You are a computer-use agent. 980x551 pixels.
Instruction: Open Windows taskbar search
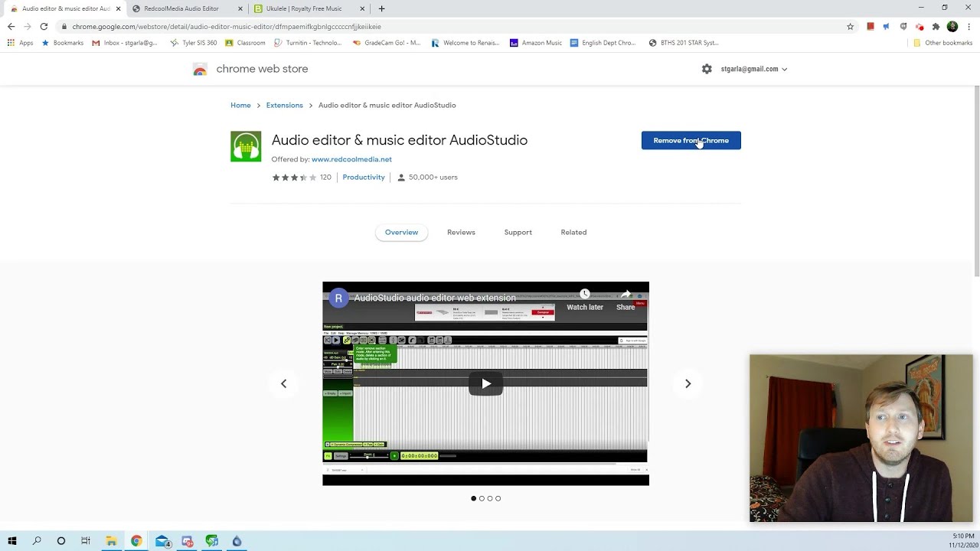tap(36, 541)
